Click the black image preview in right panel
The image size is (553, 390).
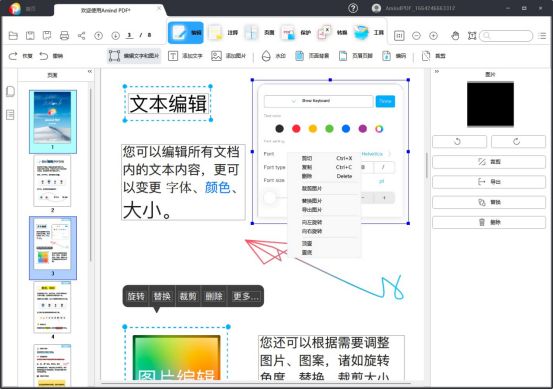(490, 104)
